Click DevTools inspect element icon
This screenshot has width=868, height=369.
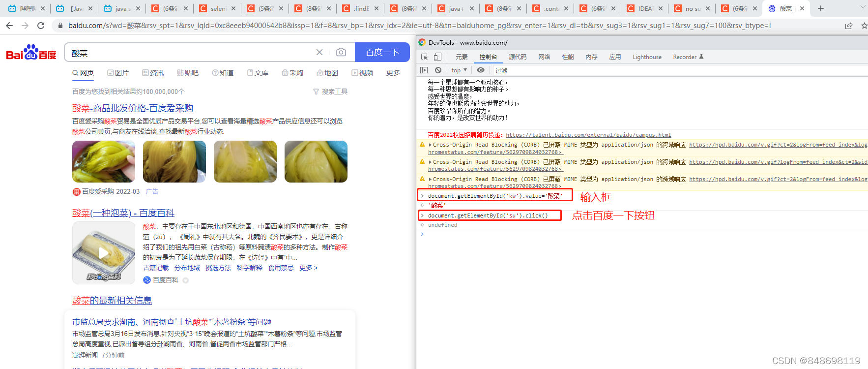(x=425, y=57)
